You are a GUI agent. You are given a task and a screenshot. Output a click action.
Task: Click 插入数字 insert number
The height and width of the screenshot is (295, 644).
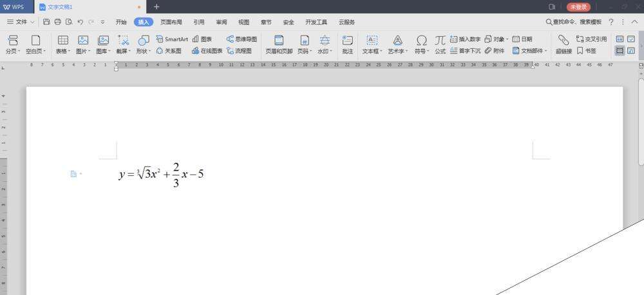[x=466, y=39]
